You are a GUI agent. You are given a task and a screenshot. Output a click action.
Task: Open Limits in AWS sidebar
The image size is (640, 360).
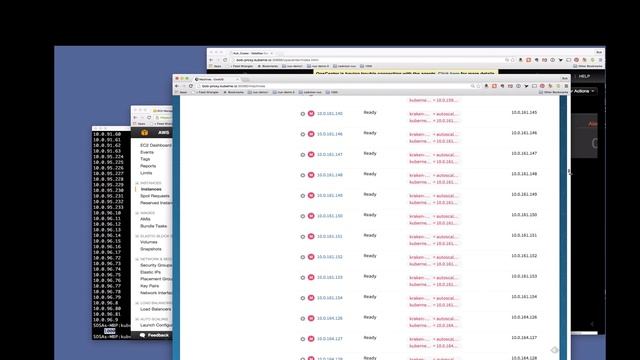146,173
